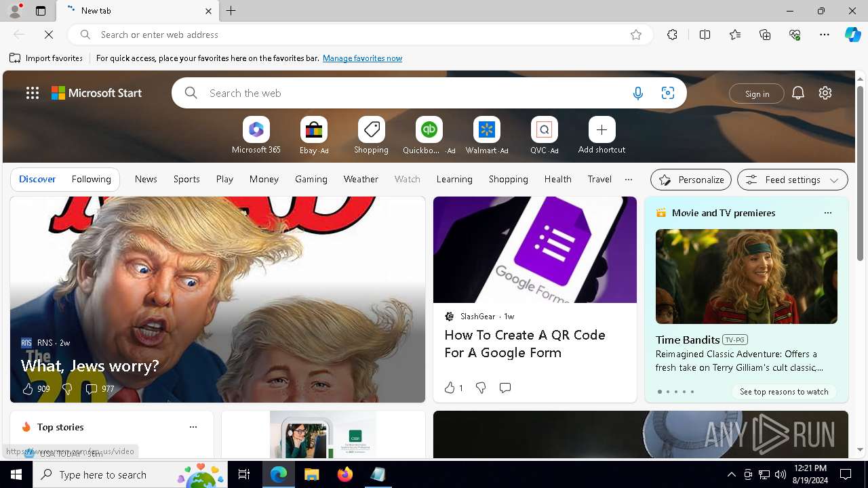Open Settings and more ellipsis menu
This screenshot has height=488, width=868.
click(825, 35)
